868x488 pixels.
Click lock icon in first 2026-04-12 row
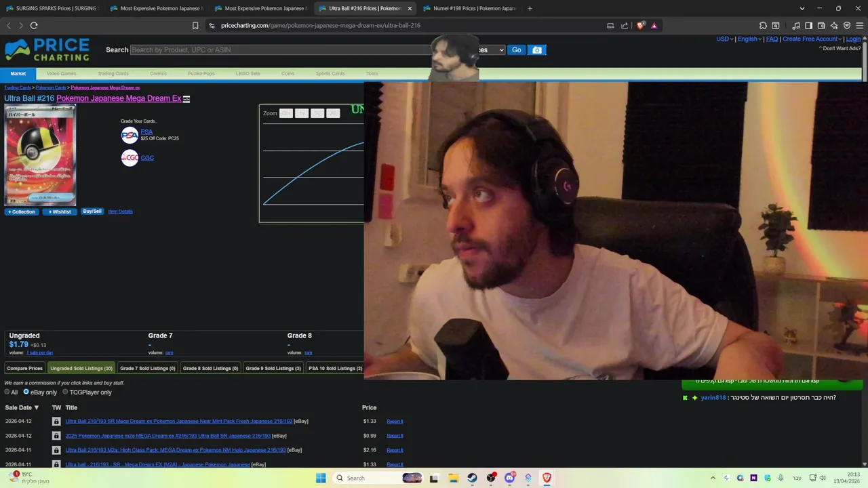pos(56,422)
